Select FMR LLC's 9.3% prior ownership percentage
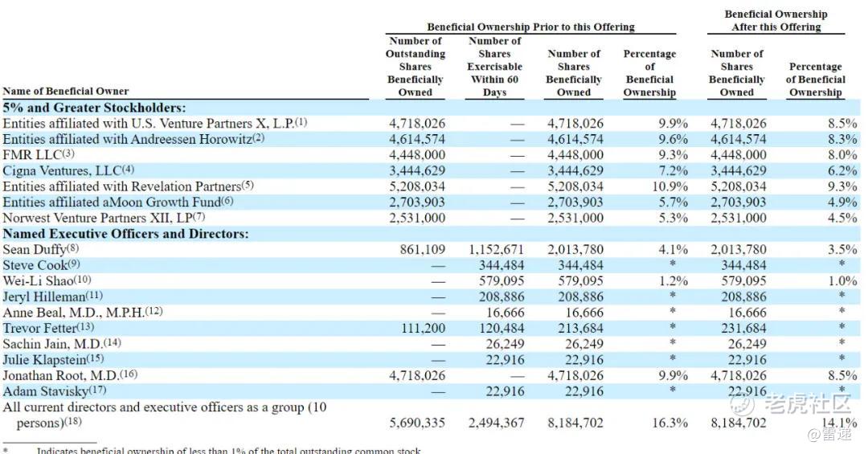This screenshot has width=868, height=454. [x=674, y=155]
